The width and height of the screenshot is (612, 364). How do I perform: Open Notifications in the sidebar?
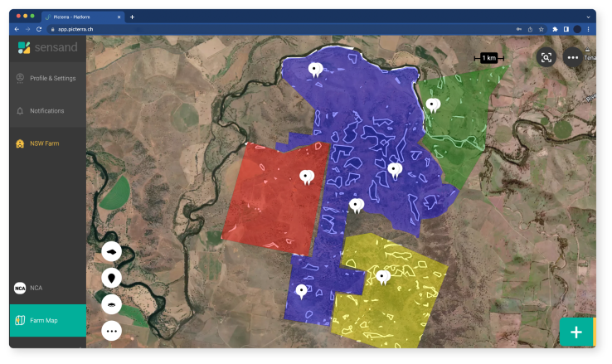click(x=46, y=111)
